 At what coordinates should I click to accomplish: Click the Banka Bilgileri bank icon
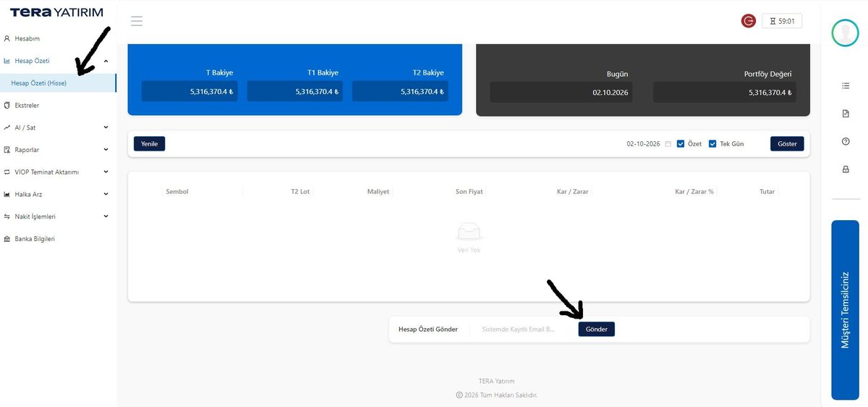7,239
